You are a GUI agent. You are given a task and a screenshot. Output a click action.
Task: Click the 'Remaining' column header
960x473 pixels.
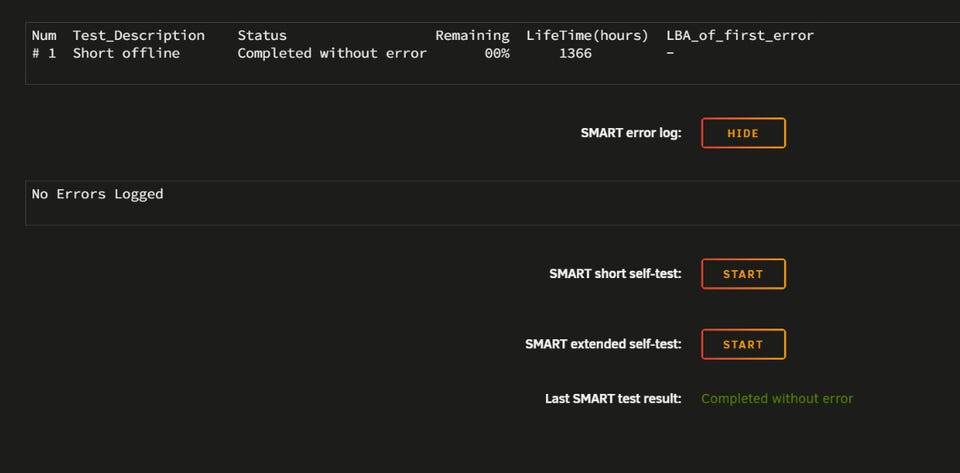click(472, 36)
